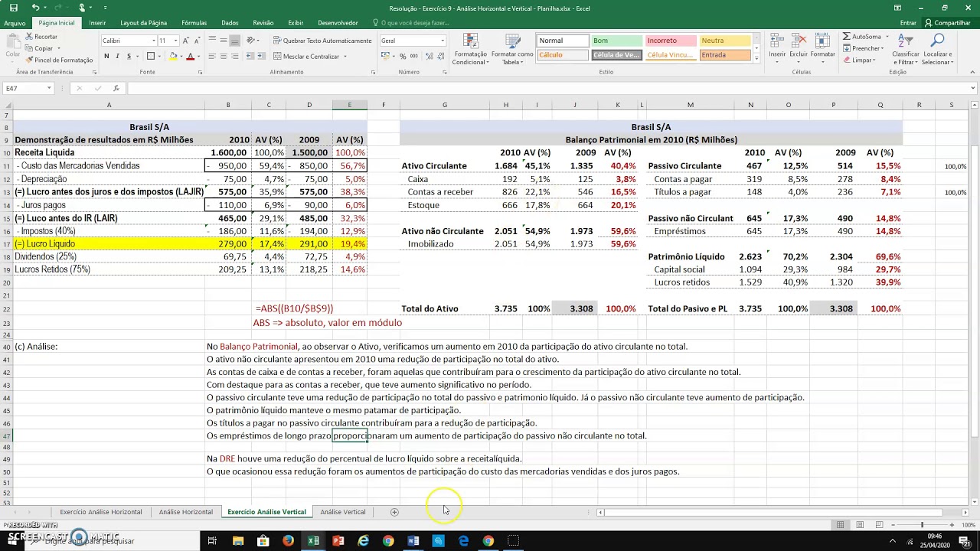Save the workbook with the Save icon
This screenshot has width=980, height=551.
click(13, 8)
